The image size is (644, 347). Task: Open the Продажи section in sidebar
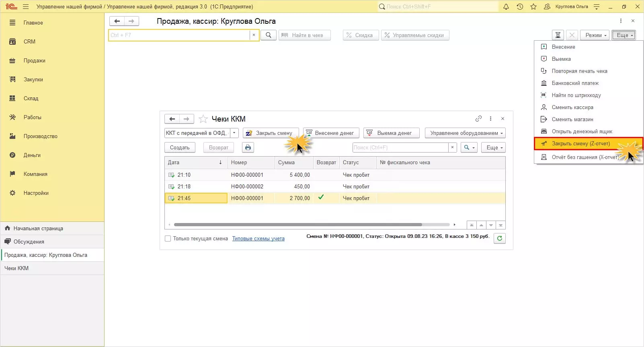tap(34, 60)
